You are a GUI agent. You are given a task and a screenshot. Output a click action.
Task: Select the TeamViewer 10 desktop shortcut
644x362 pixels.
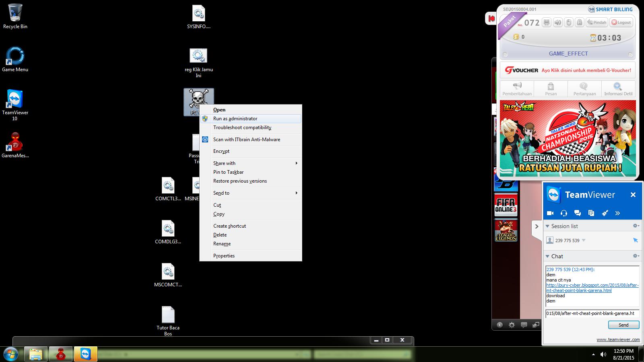(15, 105)
